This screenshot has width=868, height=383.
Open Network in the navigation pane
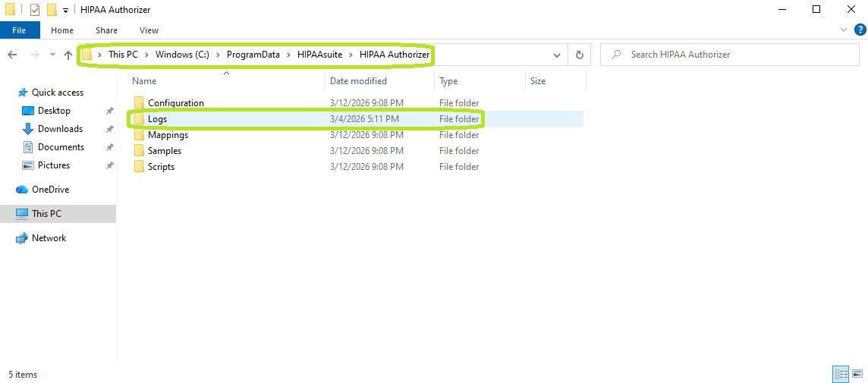pyautogui.click(x=49, y=238)
